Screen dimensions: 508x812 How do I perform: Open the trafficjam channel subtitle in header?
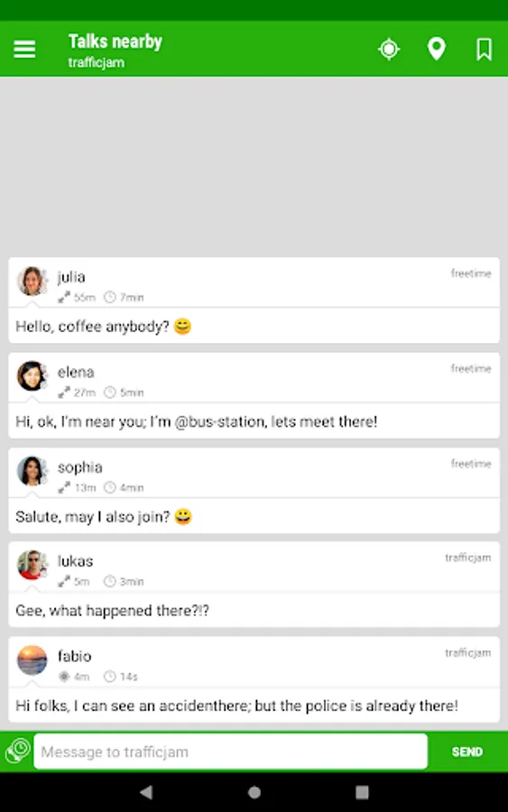[97, 62]
